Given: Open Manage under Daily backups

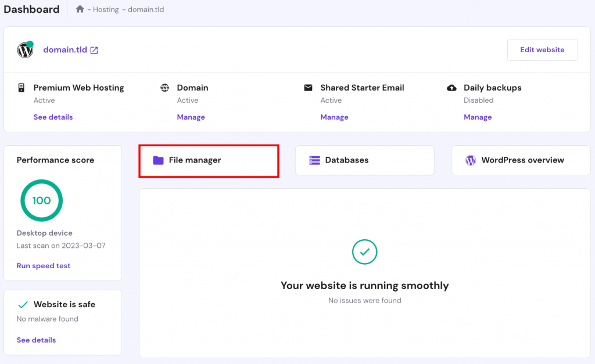Looking at the screenshot, I should click(x=477, y=117).
